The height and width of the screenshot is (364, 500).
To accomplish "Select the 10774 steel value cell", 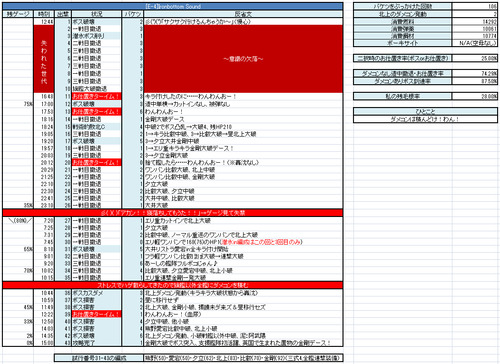I will tap(475, 36).
